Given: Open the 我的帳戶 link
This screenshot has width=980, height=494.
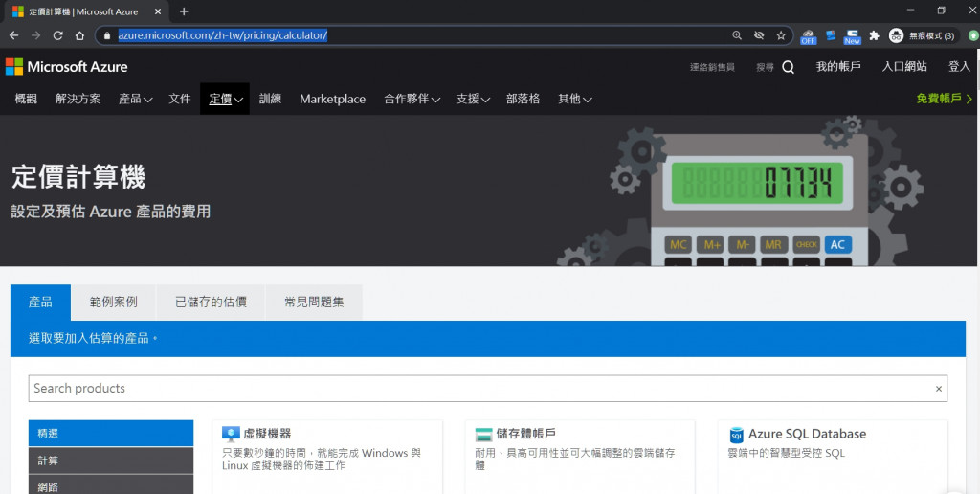Looking at the screenshot, I should click(838, 66).
